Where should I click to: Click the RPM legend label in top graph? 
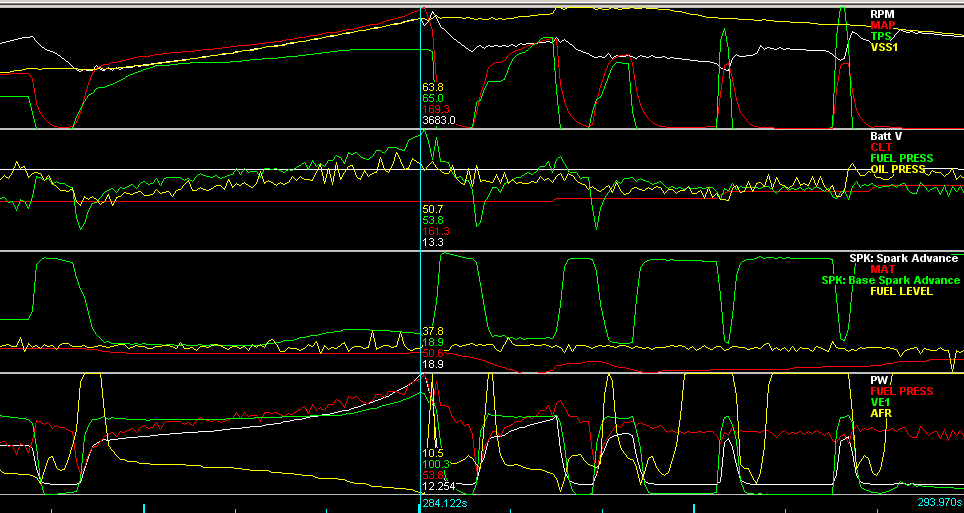[882, 14]
